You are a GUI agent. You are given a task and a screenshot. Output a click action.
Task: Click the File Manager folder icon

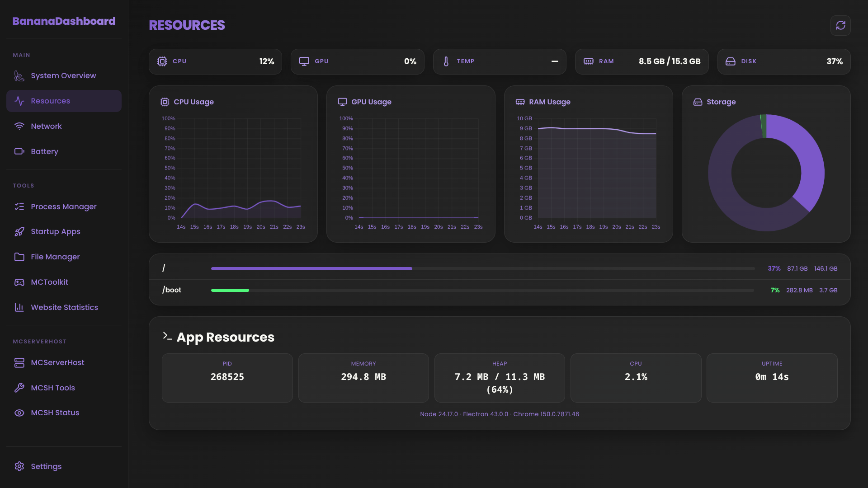click(x=19, y=257)
